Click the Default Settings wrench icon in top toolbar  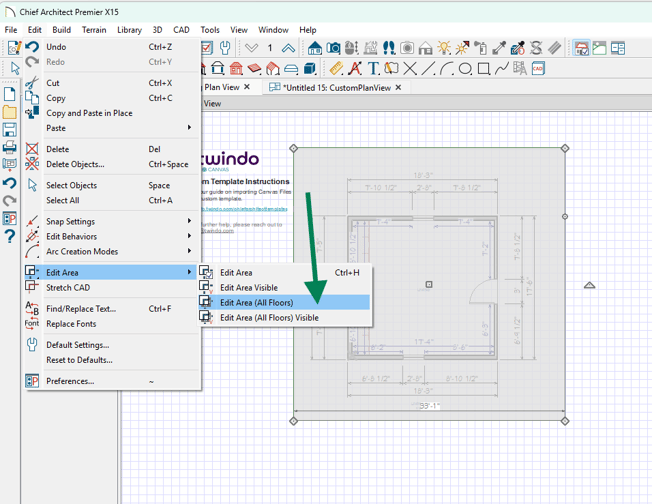click(x=225, y=48)
